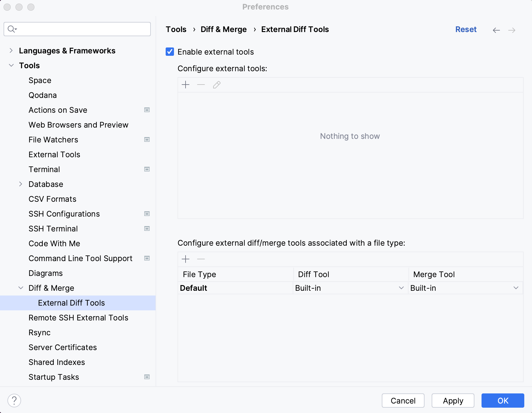Remove the Default file type row
532x413 pixels.
click(x=201, y=259)
